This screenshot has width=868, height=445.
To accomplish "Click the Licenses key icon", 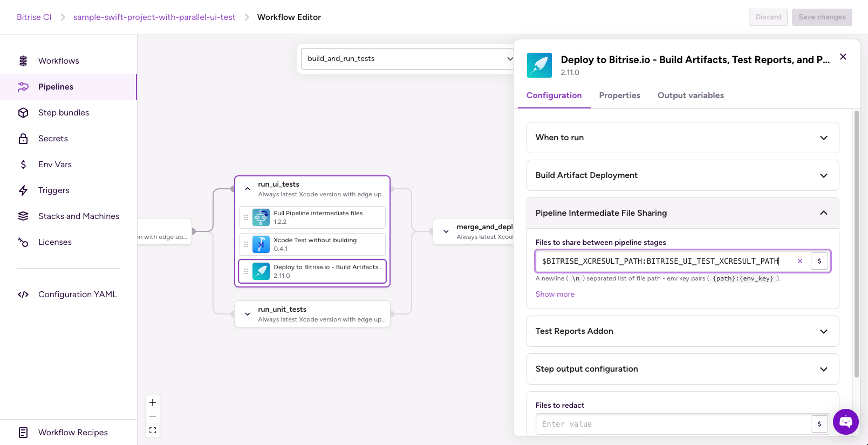I will (23, 242).
